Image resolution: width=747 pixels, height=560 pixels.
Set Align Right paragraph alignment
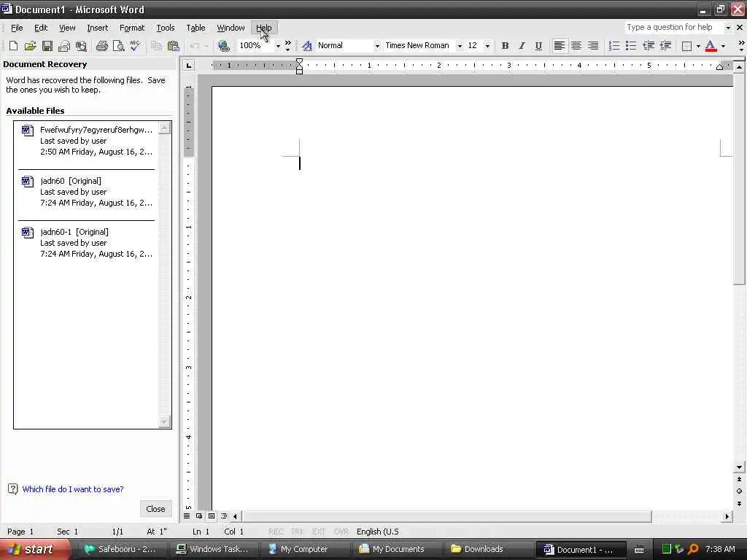[x=593, y=46]
